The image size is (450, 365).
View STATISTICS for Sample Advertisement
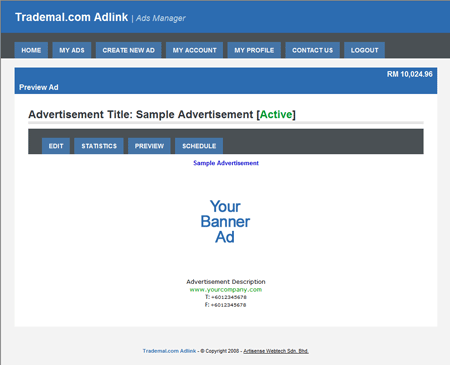[x=99, y=146]
